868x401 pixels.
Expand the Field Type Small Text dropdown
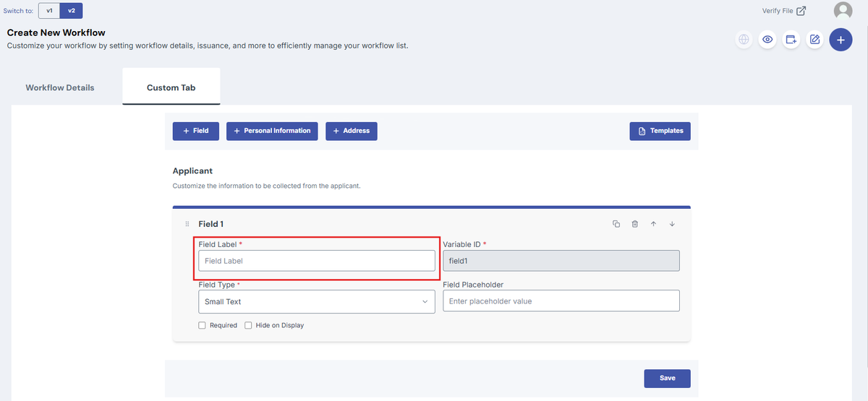pos(317,302)
